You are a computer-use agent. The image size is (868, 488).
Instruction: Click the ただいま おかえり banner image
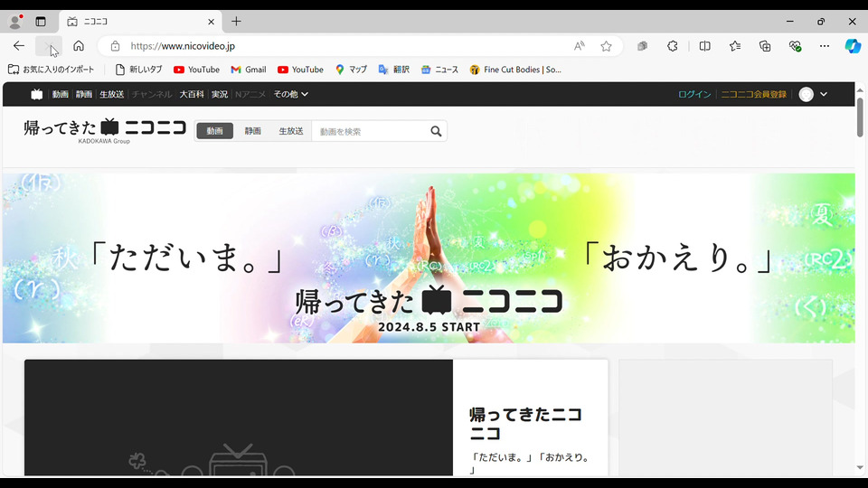(429, 258)
